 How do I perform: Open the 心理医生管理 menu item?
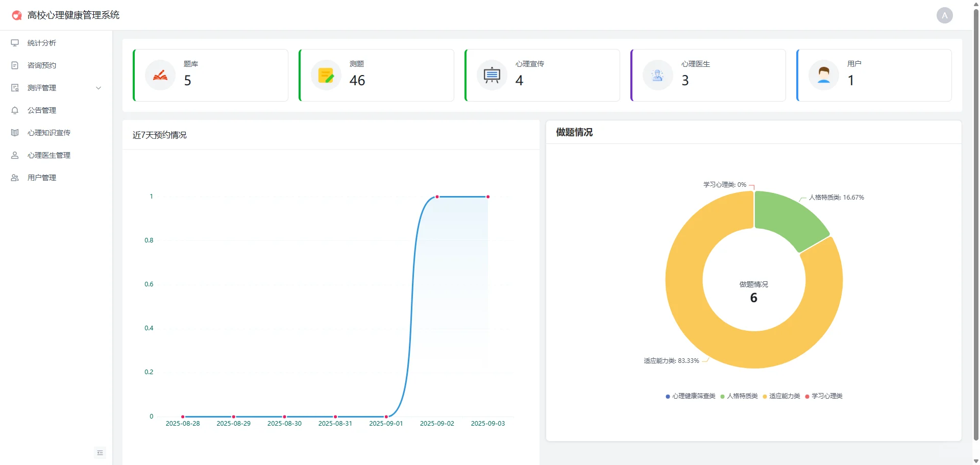pyautogui.click(x=50, y=155)
